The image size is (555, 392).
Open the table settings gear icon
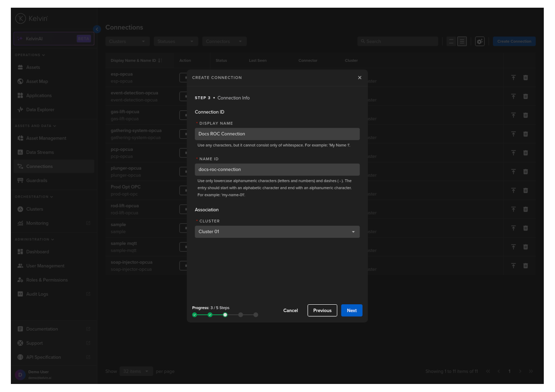click(479, 41)
